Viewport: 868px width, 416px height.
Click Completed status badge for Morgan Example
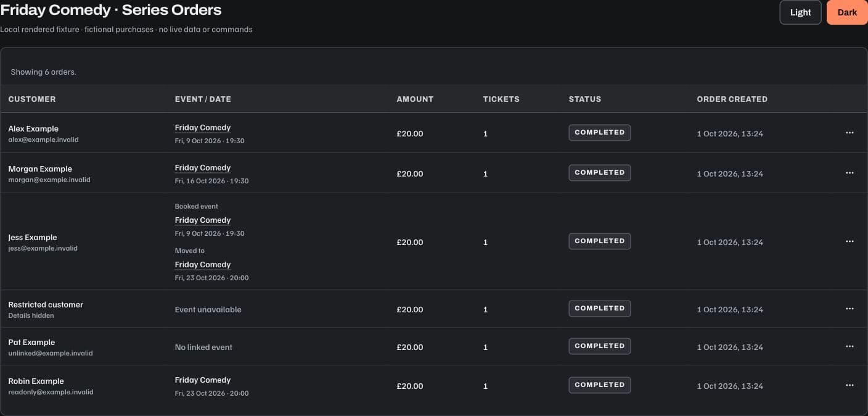coord(599,173)
